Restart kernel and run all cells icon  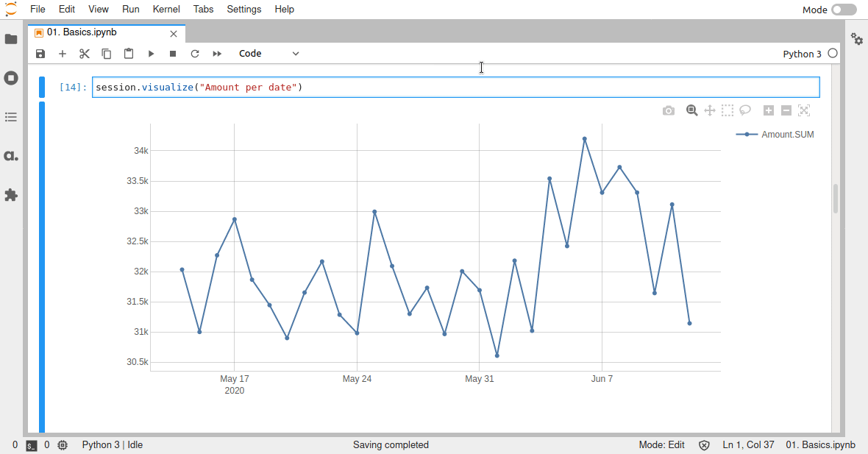(x=217, y=54)
